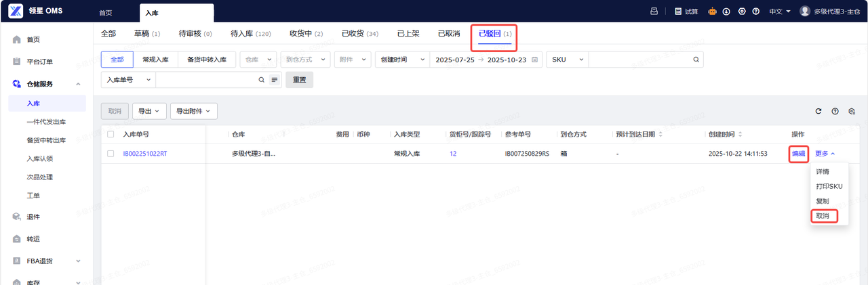
Task: Click the 入库单号 search magnifier icon
Action: coord(262,80)
